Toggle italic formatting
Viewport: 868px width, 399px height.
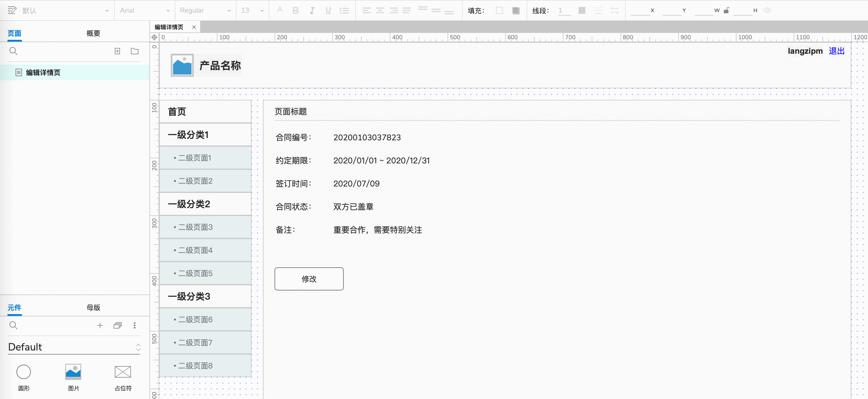[312, 10]
